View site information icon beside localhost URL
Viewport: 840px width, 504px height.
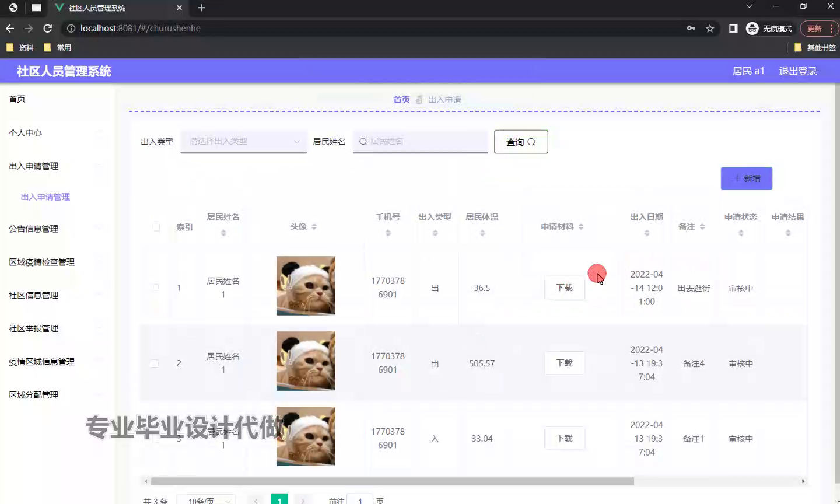(71, 28)
